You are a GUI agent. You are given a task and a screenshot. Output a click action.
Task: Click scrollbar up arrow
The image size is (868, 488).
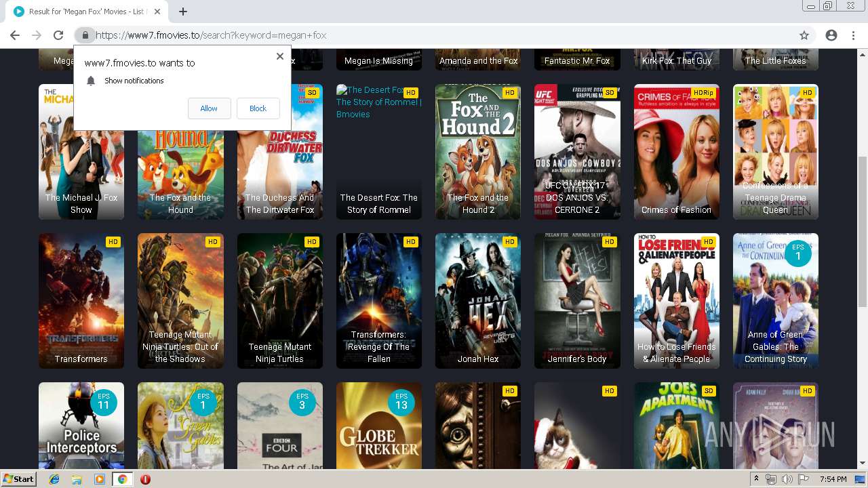(862, 54)
